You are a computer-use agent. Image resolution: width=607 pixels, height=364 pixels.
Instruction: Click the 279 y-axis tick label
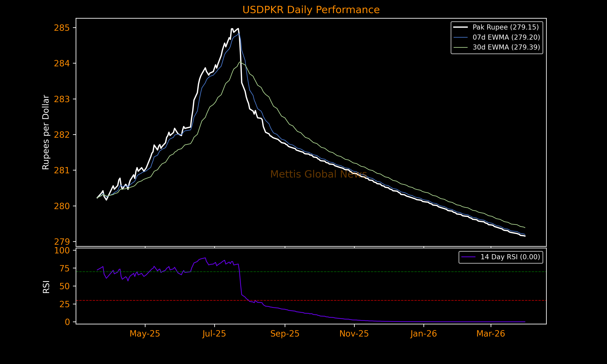(x=62, y=242)
